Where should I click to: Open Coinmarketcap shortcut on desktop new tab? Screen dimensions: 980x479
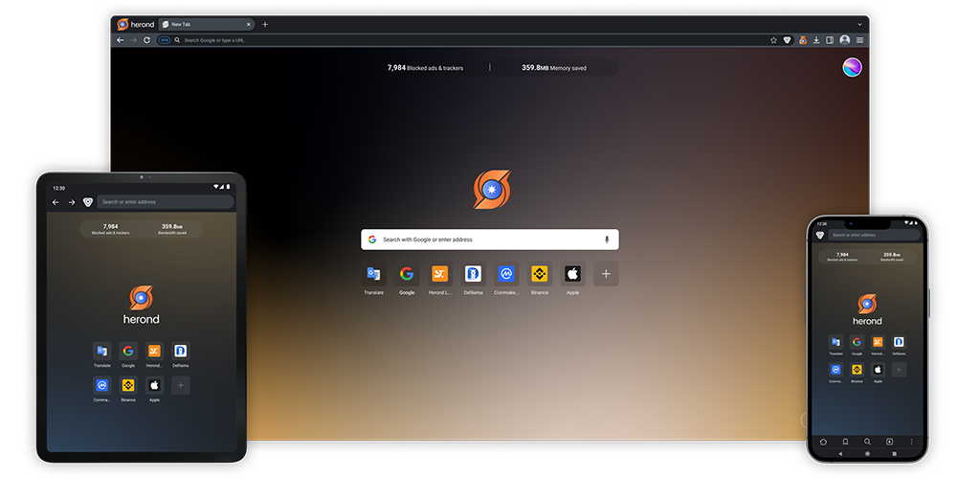pyautogui.click(x=506, y=278)
